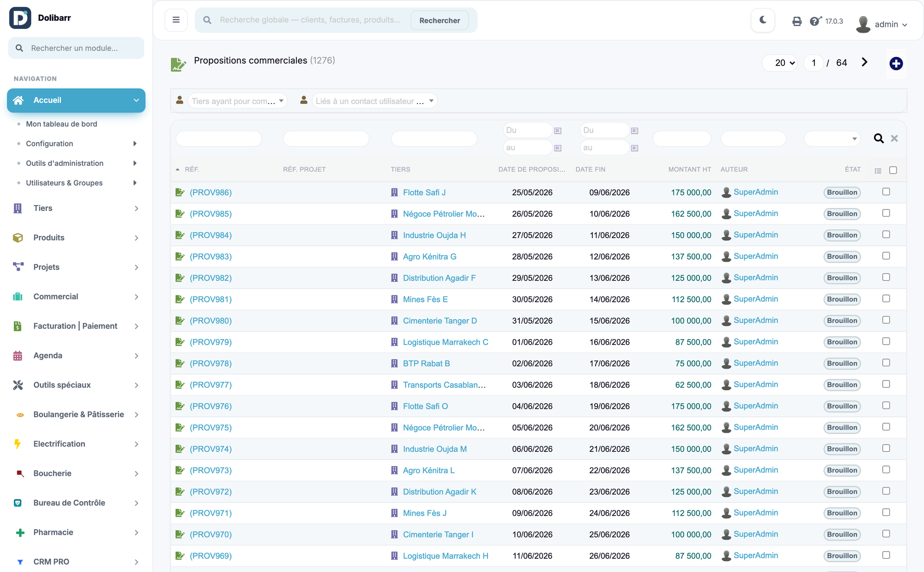Check the box for PROV972 row

(886, 491)
